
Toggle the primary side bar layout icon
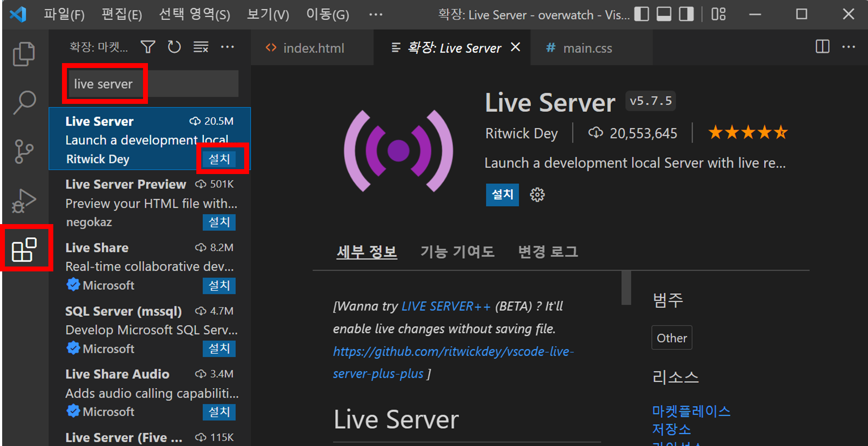pos(642,14)
